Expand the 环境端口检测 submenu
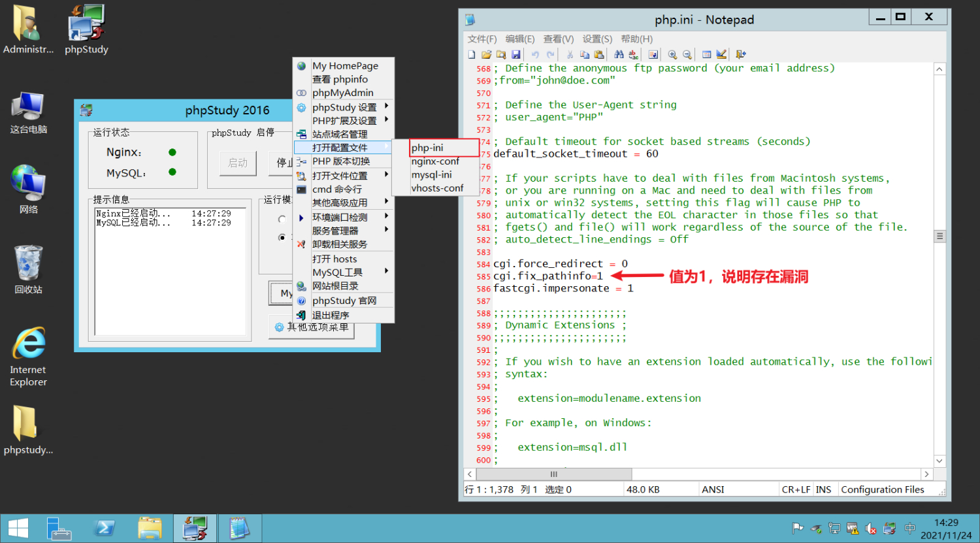The height and width of the screenshot is (543, 980). point(344,217)
